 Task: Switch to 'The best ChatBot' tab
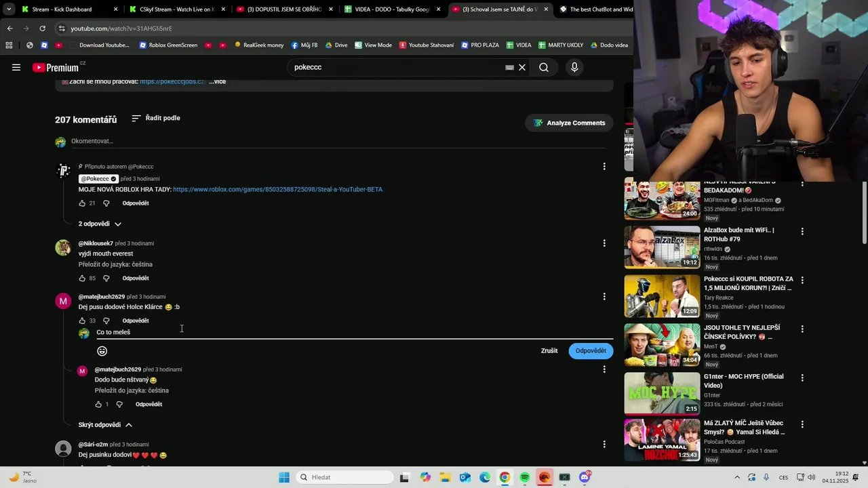(x=595, y=9)
